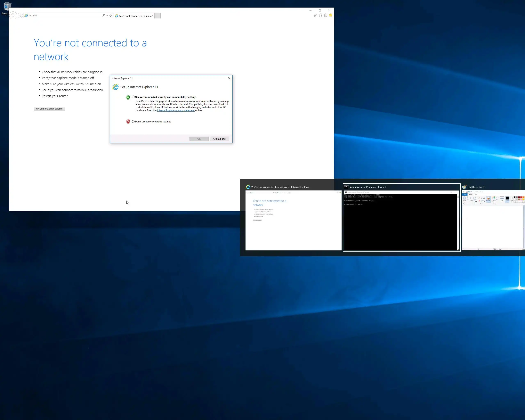Expand the address bar autocomplete dropdown arrow
525x420 pixels.
coord(107,15)
